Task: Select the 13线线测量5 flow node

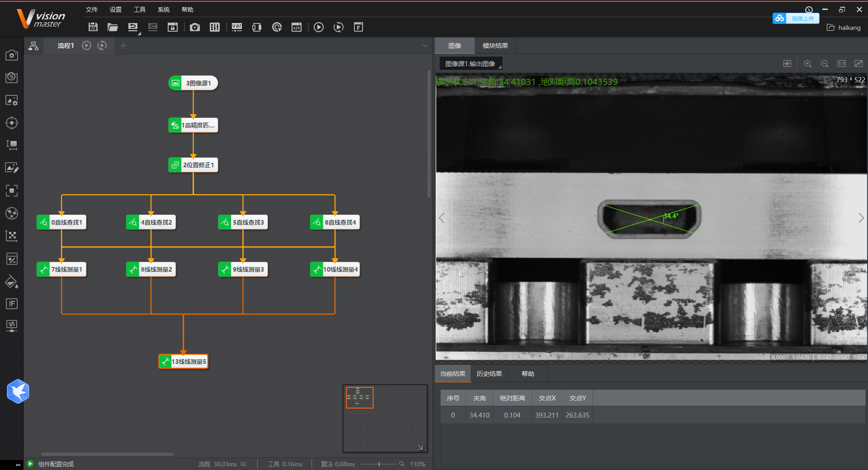Action: pyautogui.click(x=183, y=361)
